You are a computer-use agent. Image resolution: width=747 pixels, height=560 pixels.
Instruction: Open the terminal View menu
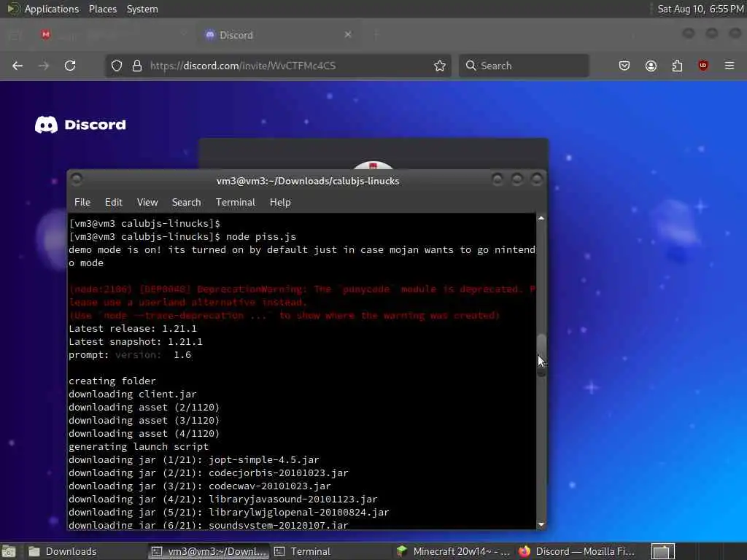[147, 203]
